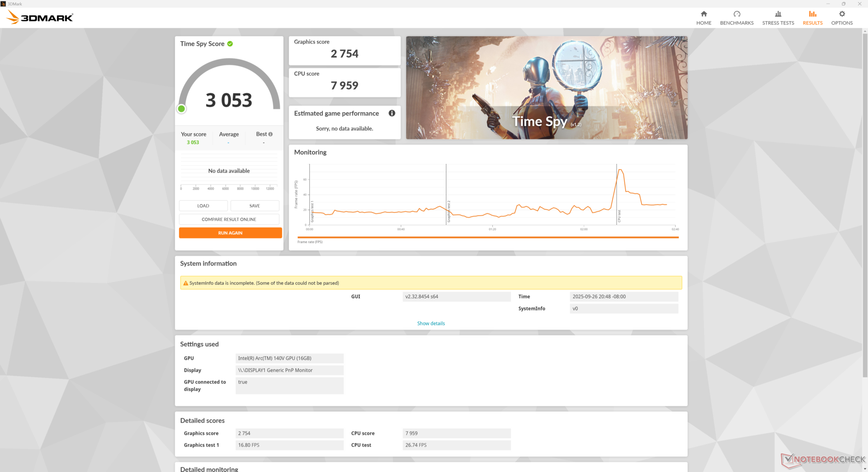
Task: Click the green validation check icon
Action: pyautogui.click(x=230, y=44)
